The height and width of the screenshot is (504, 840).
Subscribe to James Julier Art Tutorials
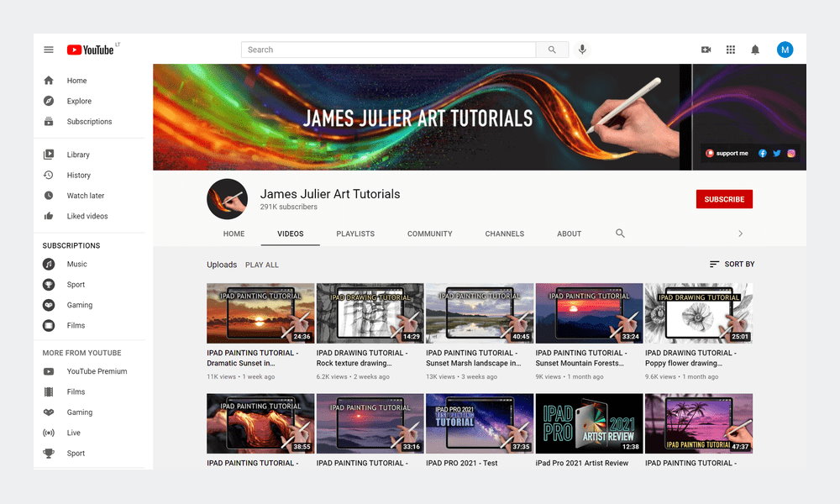pos(724,199)
